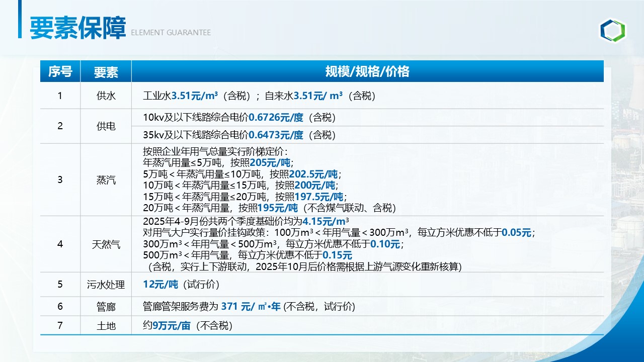Click the 序号 column header
The width and height of the screenshot is (644, 362).
[x=60, y=71]
